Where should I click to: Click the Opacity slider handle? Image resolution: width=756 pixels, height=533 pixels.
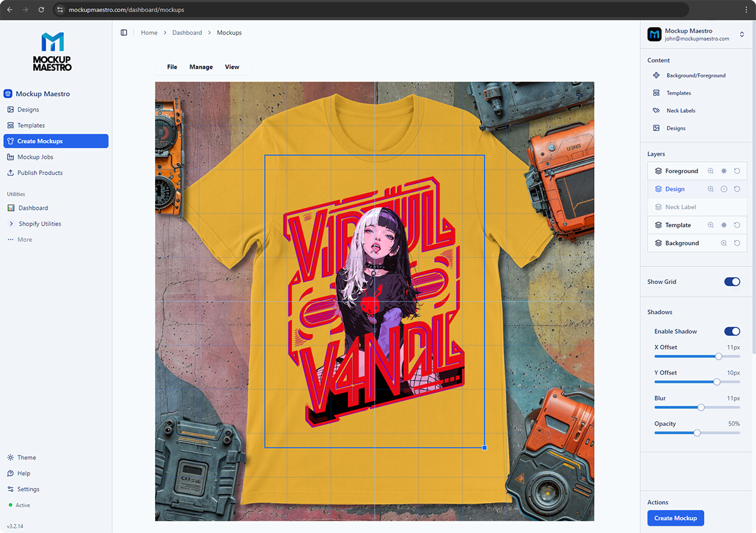pyautogui.click(x=697, y=433)
